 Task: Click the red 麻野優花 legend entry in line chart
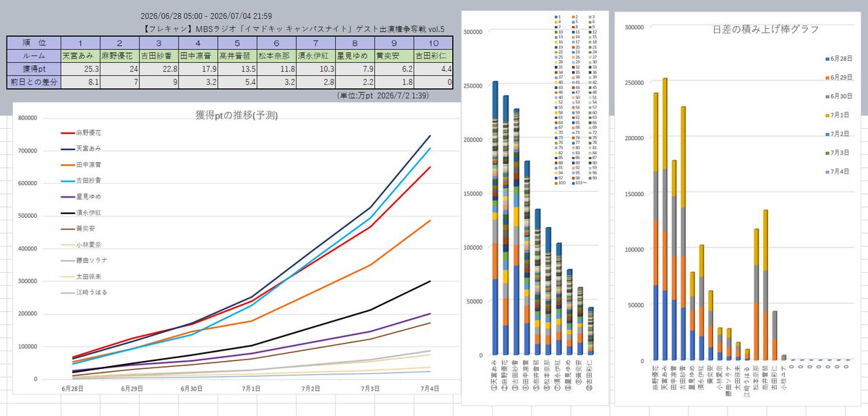pyautogui.click(x=82, y=134)
